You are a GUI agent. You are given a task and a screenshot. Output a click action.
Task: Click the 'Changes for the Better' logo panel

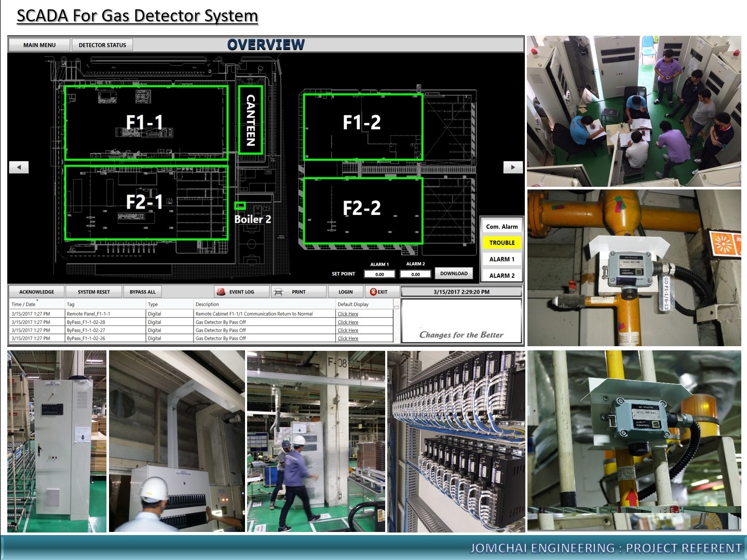(461, 321)
